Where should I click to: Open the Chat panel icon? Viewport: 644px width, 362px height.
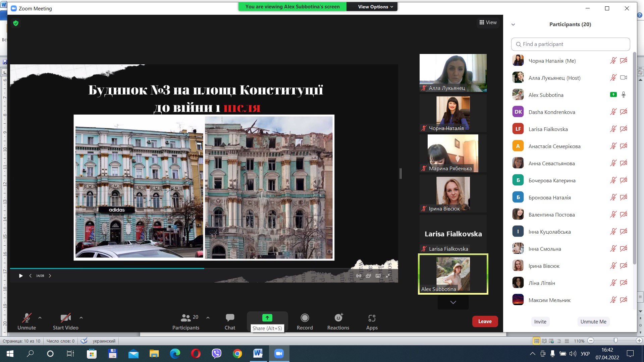click(x=230, y=318)
